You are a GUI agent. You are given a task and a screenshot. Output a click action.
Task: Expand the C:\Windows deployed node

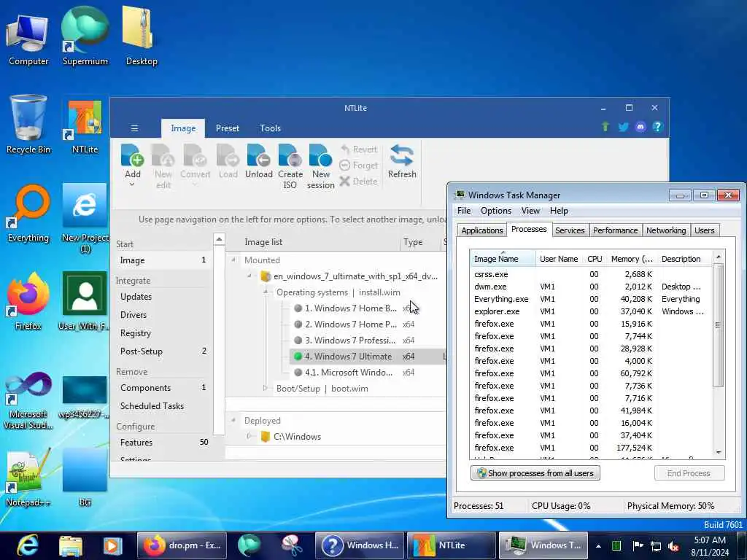[249, 436]
